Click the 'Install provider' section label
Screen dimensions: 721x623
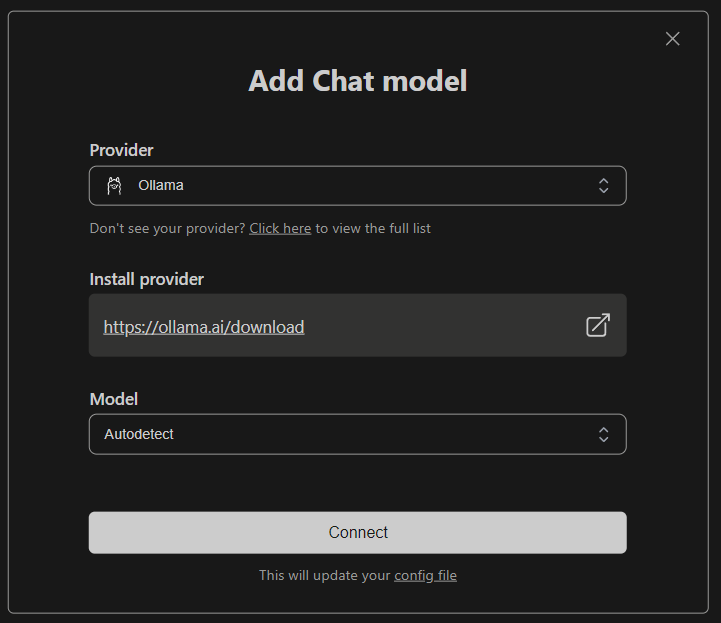[x=146, y=279]
